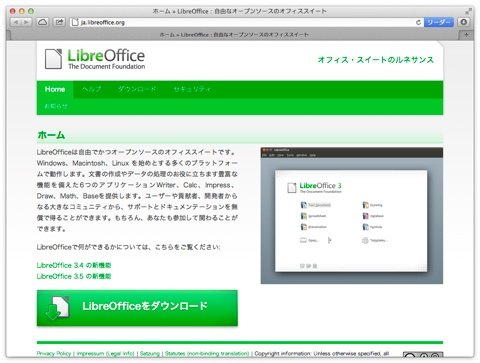Open the お知らせ sub-navigation link

(56, 106)
